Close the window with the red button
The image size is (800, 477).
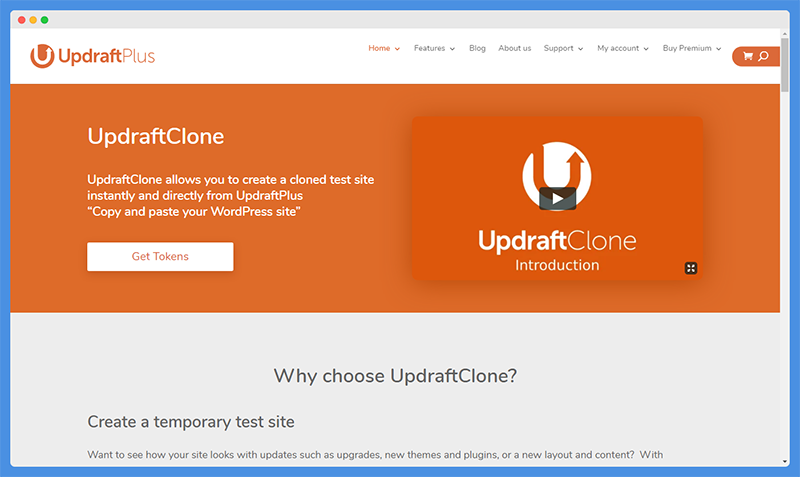point(21,20)
